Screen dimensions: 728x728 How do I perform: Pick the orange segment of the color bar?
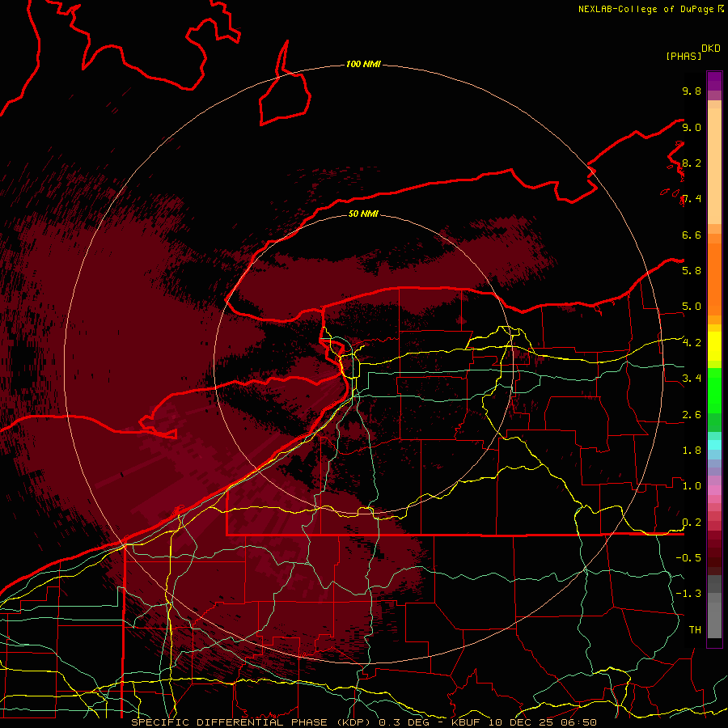pos(714,278)
